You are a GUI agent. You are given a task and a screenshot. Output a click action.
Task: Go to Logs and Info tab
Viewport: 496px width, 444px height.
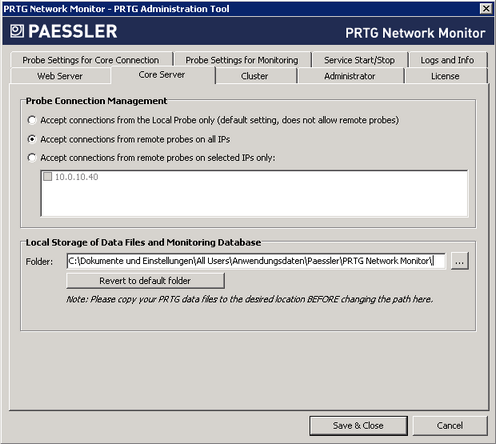[x=447, y=60]
